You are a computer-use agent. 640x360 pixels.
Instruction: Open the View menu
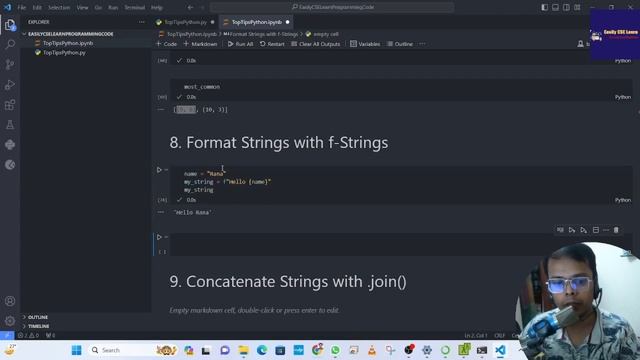coord(82,7)
